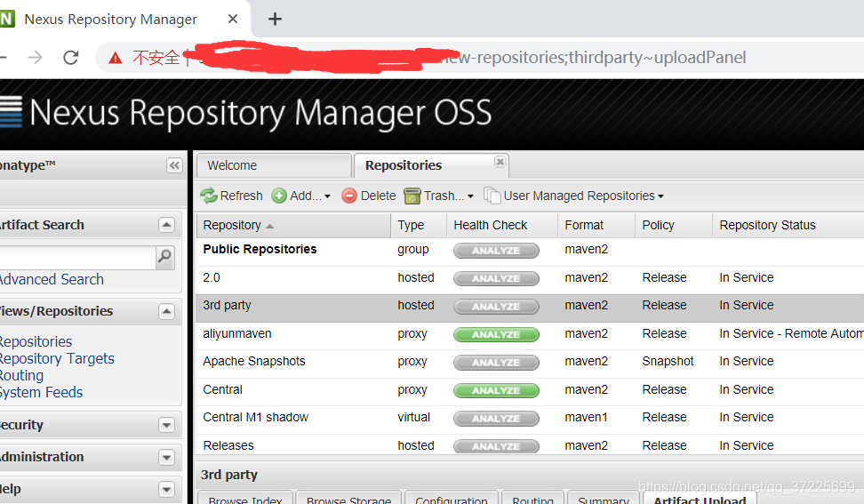
Task: Open the Browse Index tab
Action: [x=245, y=498]
